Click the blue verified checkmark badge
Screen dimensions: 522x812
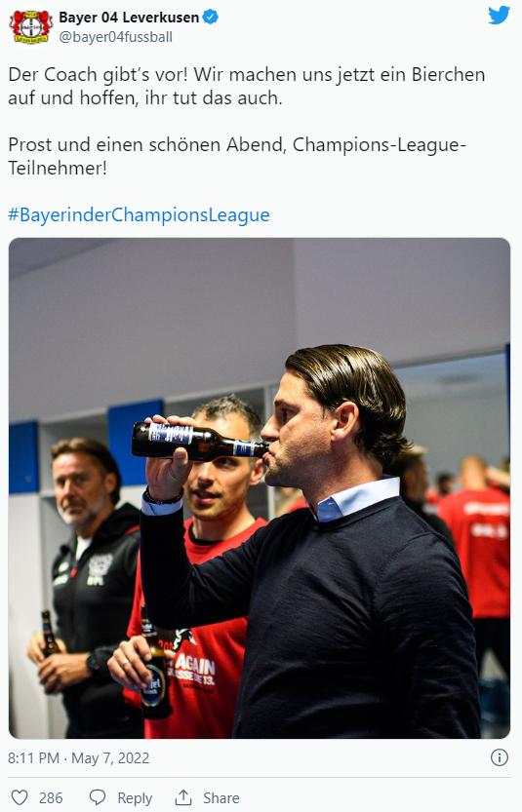pos(211,18)
